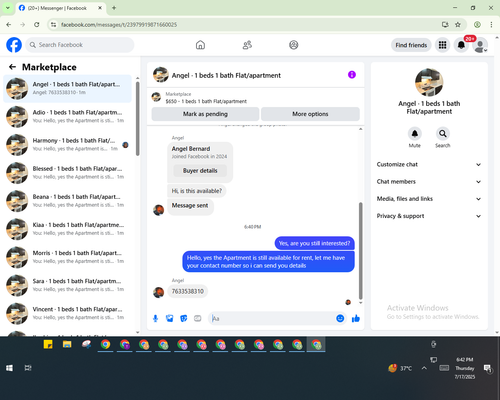Send a thumbs-up like

point(356,319)
